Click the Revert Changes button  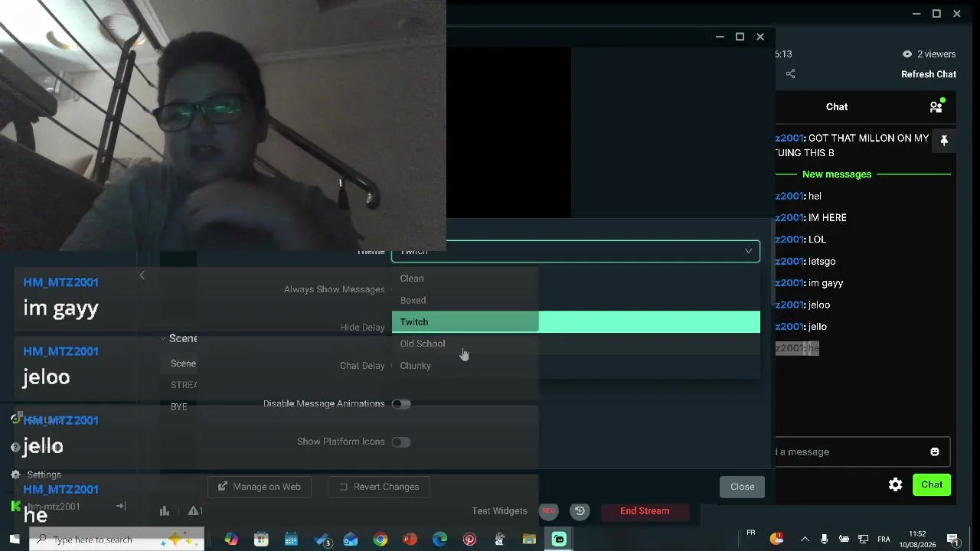379,487
